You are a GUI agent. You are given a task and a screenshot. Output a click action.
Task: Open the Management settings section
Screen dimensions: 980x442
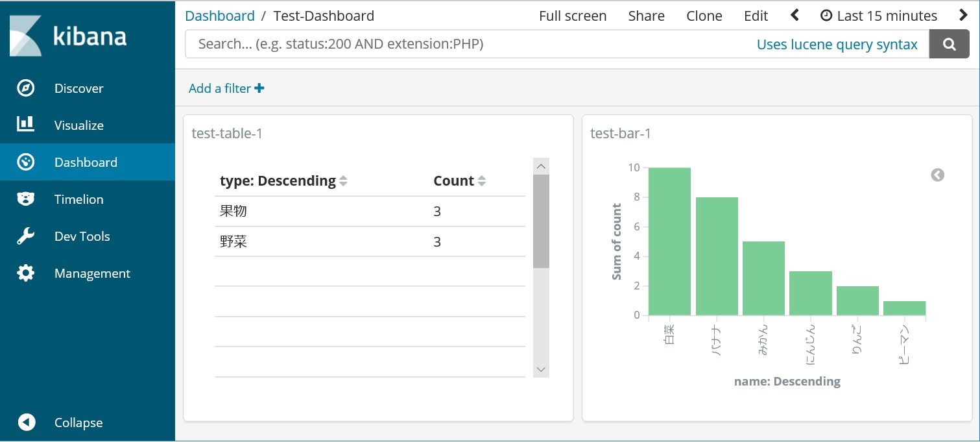point(92,273)
